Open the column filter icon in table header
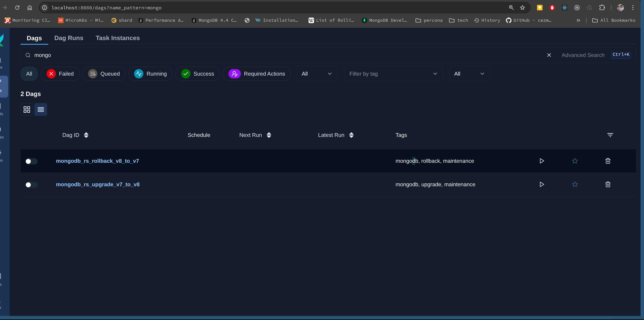 [x=610, y=135]
